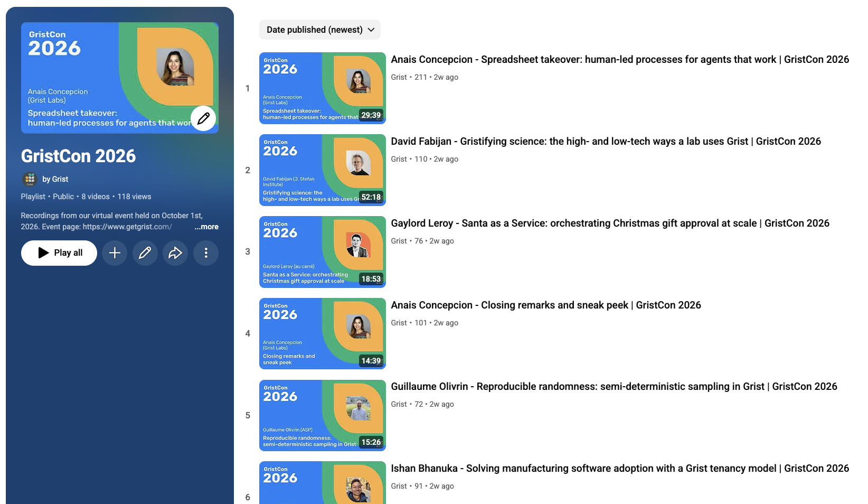Image resolution: width=868 pixels, height=504 pixels.
Task: Open the Gristifying science video thumbnail
Action: [x=323, y=170]
